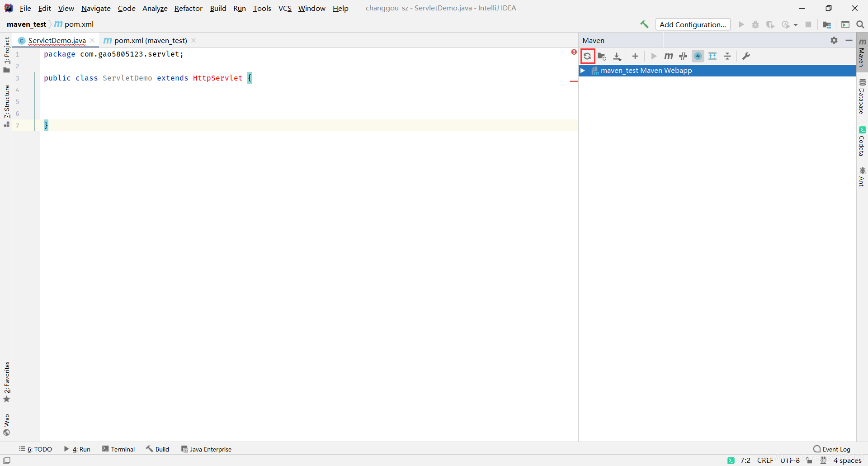
Task: Open the Refactor menu
Action: [189, 8]
